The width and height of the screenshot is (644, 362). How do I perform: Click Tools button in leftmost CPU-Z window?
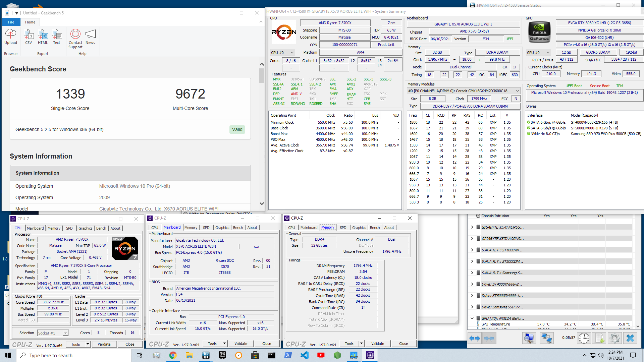75,344
